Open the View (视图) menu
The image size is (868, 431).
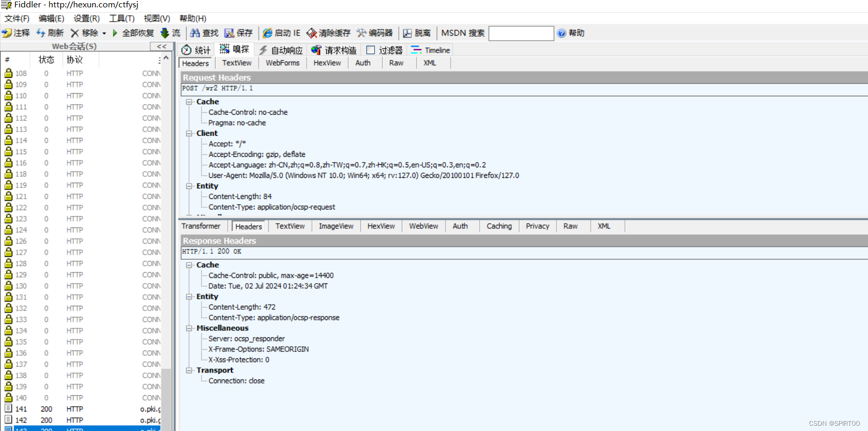coord(157,18)
